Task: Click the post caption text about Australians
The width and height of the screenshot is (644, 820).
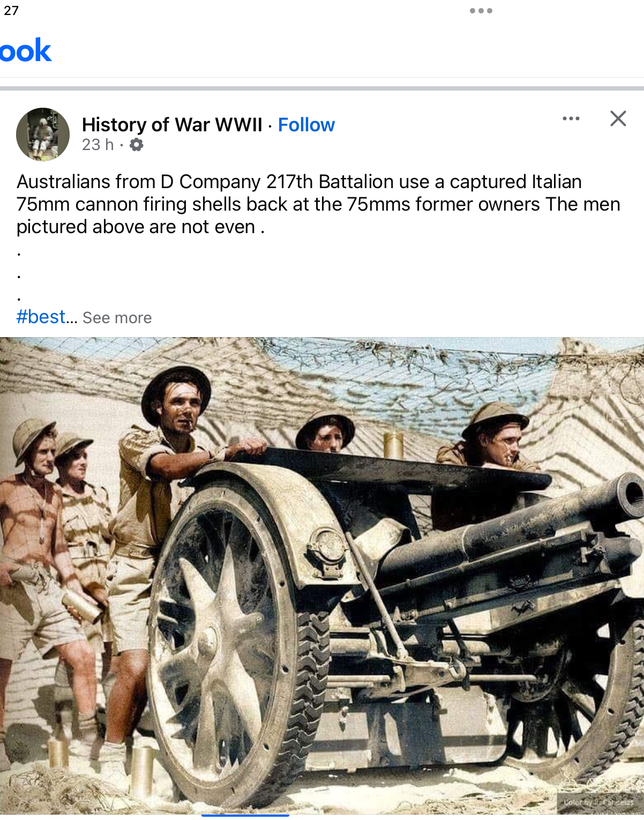Action: click(318, 204)
